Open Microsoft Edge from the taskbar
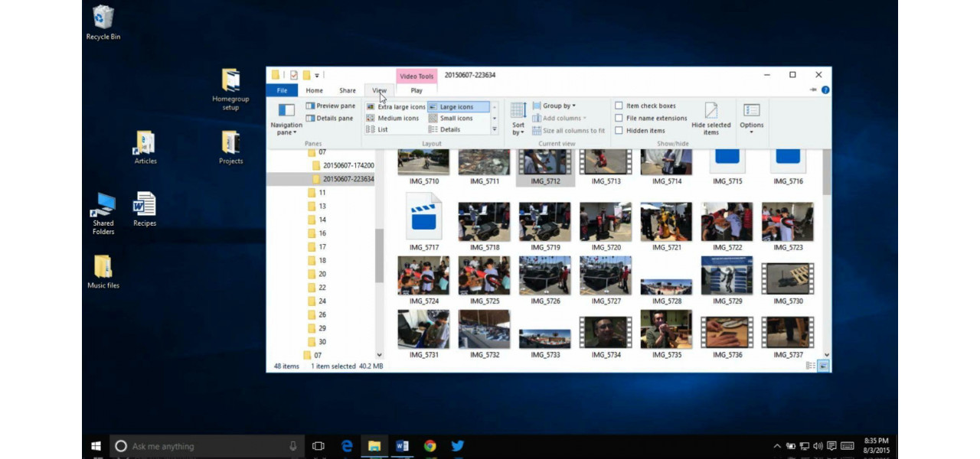Viewport: 980px width, 459px height. pos(347,446)
